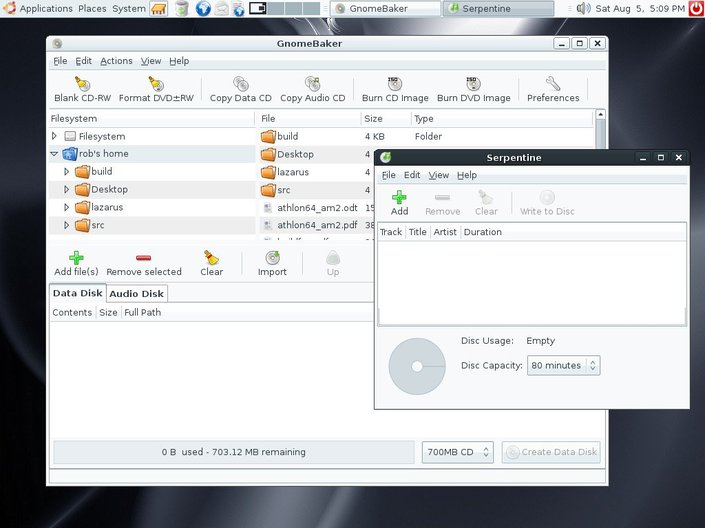Open the mail envelope panel icon
Viewport: 705px width, 528px height.
(221, 9)
